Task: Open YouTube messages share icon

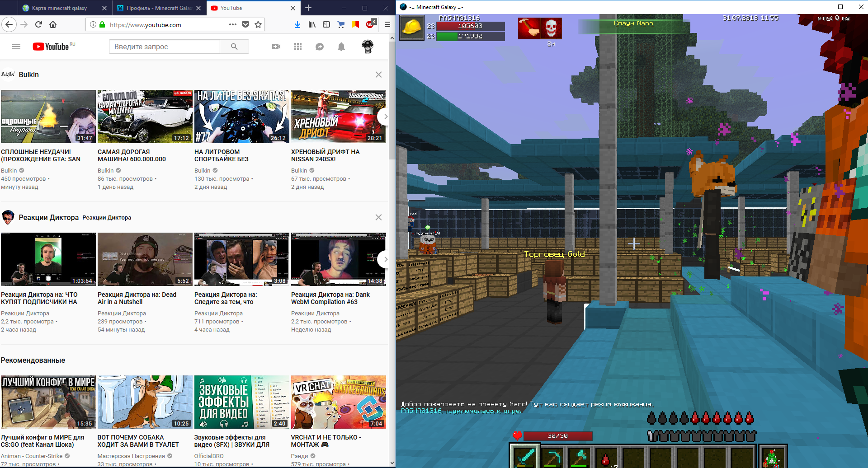Action: (320, 47)
